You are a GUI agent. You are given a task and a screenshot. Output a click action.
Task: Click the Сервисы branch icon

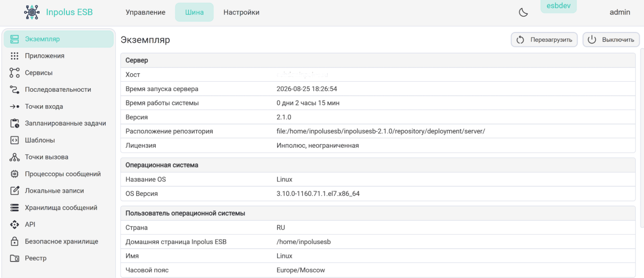pyautogui.click(x=14, y=73)
